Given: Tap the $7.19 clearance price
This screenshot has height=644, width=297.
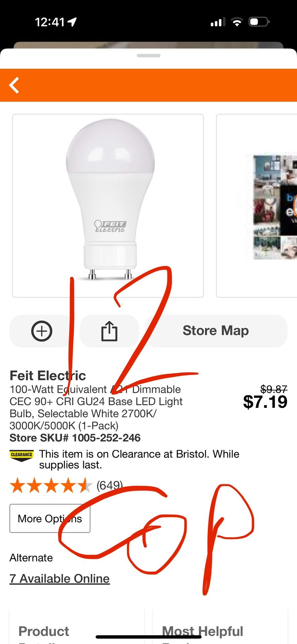Looking at the screenshot, I should (265, 402).
